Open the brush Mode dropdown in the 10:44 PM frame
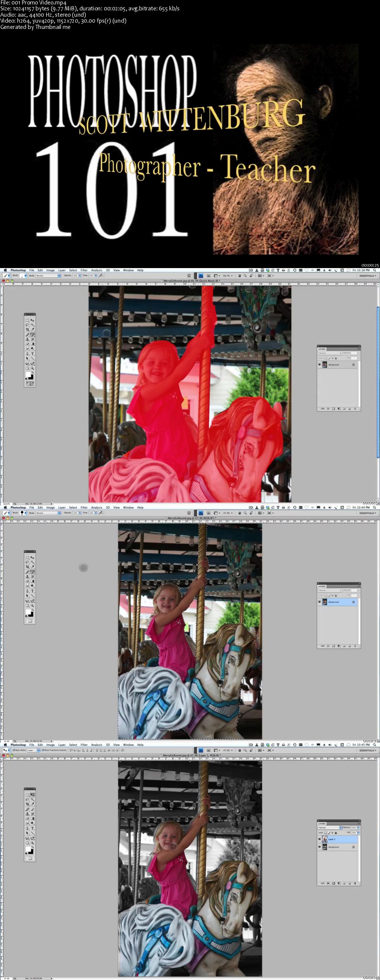Viewport: 380px width, 980px height. 48,513
